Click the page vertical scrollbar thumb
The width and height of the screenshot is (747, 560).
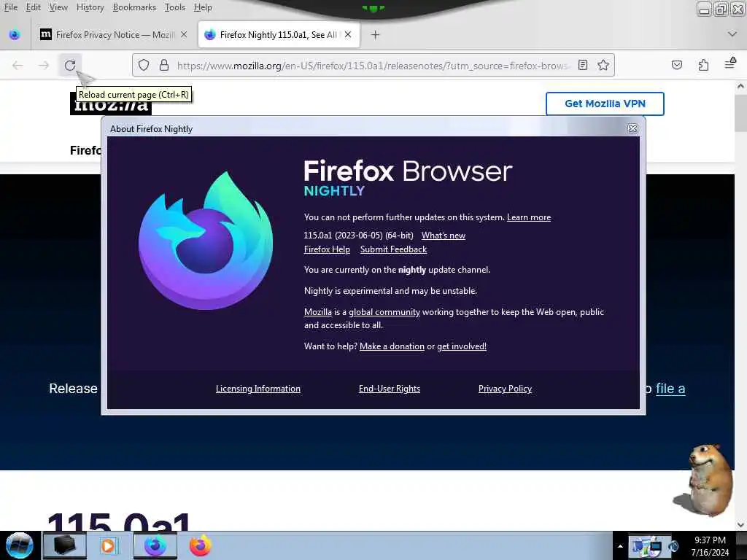(740, 113)
